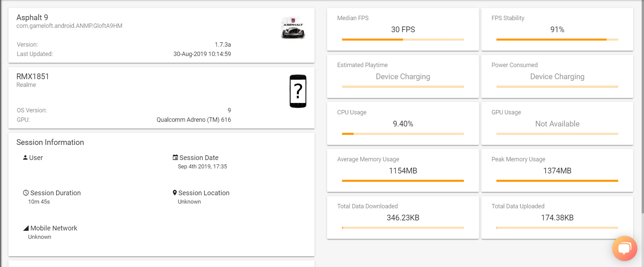Click the Total Data Uploaded label
Image resolution: width=644 pixels, height=267 pixels.
[518, 206]
